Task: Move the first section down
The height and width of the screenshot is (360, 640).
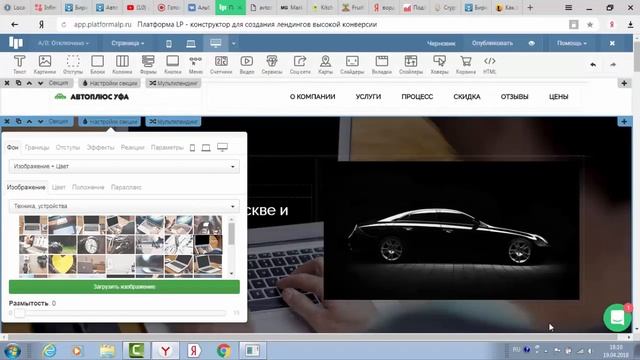Action: pyautogui.click(x=40, y=83)
